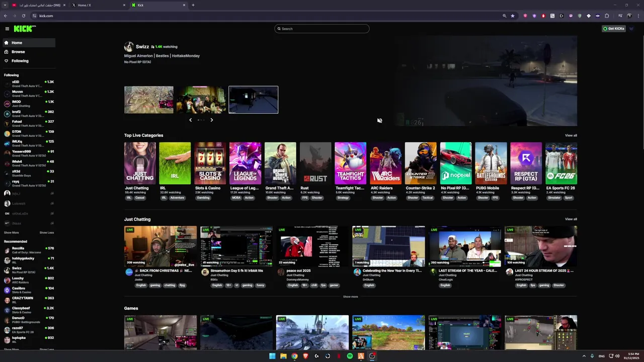Open media control icon in toolbar
Image resolution: width=644 pixels, height=362 pixels.
(620, 16)
